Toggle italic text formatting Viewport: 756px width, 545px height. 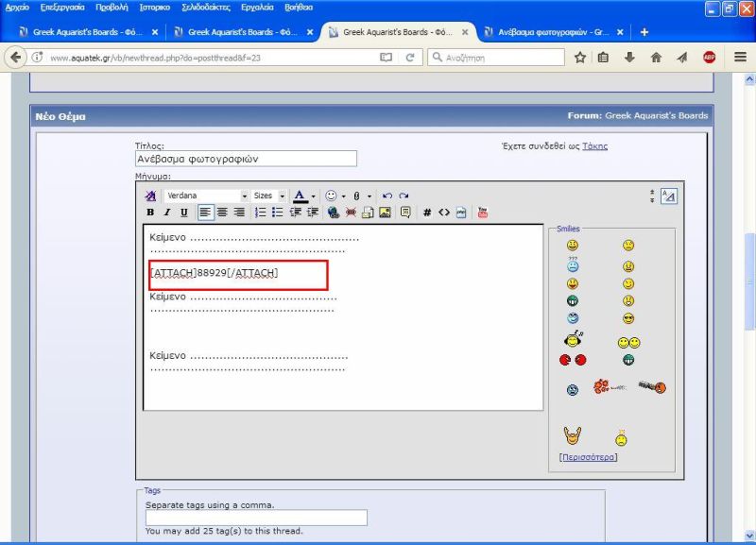point(166,213)
